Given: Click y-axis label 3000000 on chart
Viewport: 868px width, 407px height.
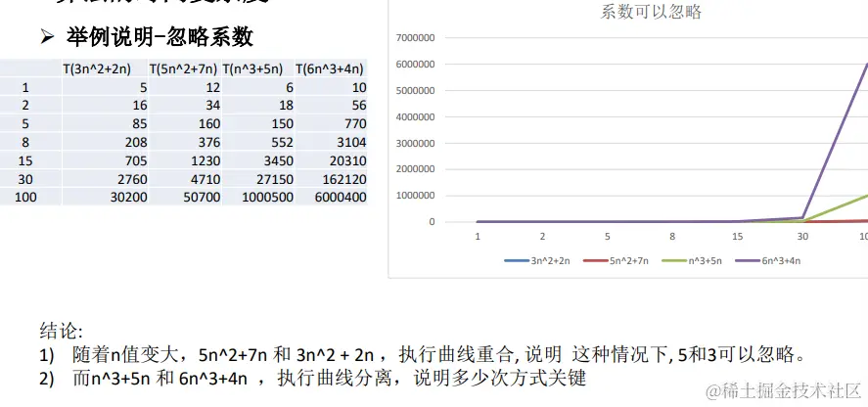Looking at the screenshot, I should pos(416,143).
